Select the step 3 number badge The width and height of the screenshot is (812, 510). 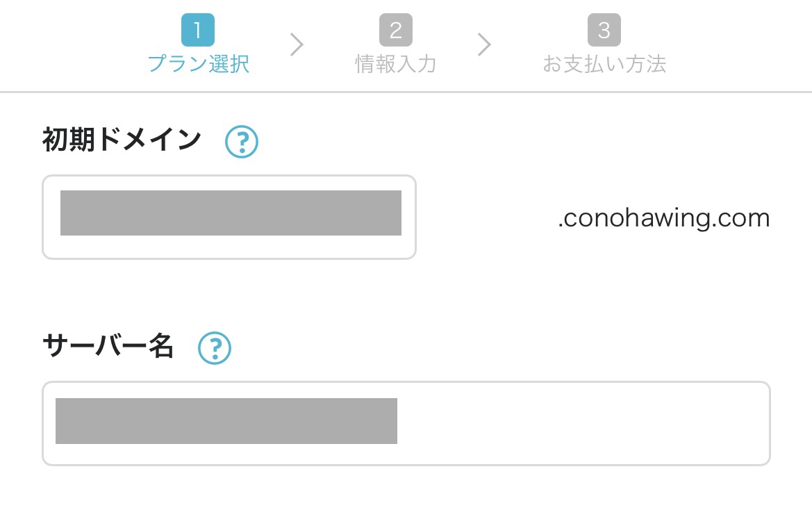604,30
